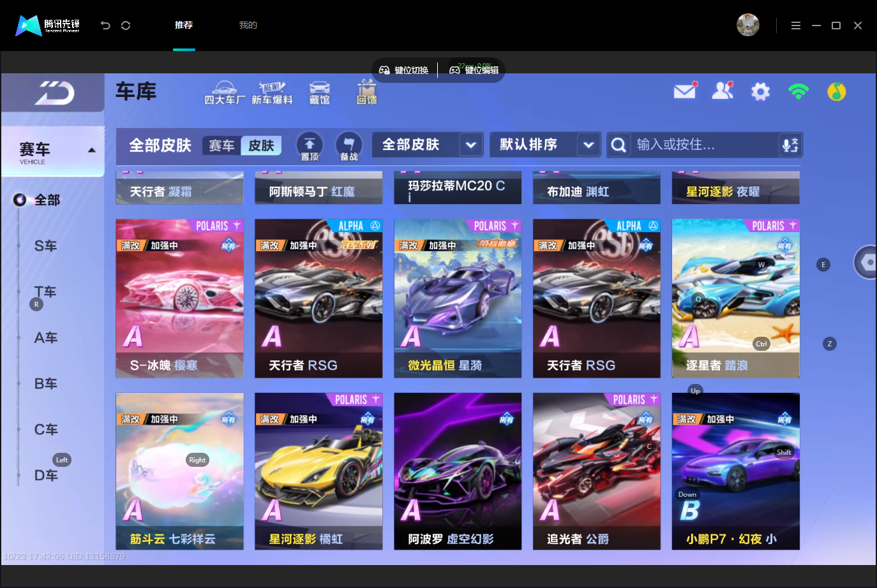Click the search magnifier icon
This screenshot has height=588, width=877.
(618, 145)
